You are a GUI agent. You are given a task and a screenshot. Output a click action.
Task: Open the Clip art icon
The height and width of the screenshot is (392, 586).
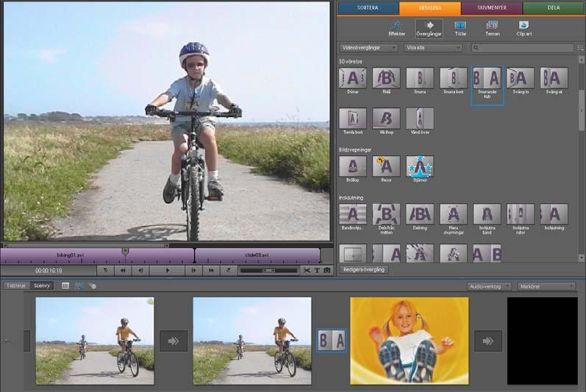click(524, 29)
